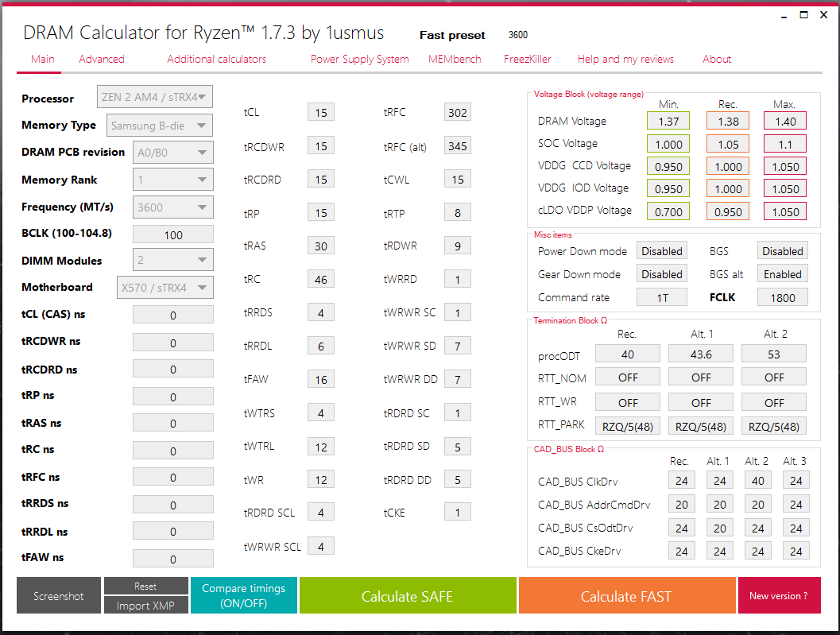Select the tRC value 46
The height and width of the screenshot is (635, 840).
pyautogui.click(x=321, y=279)
